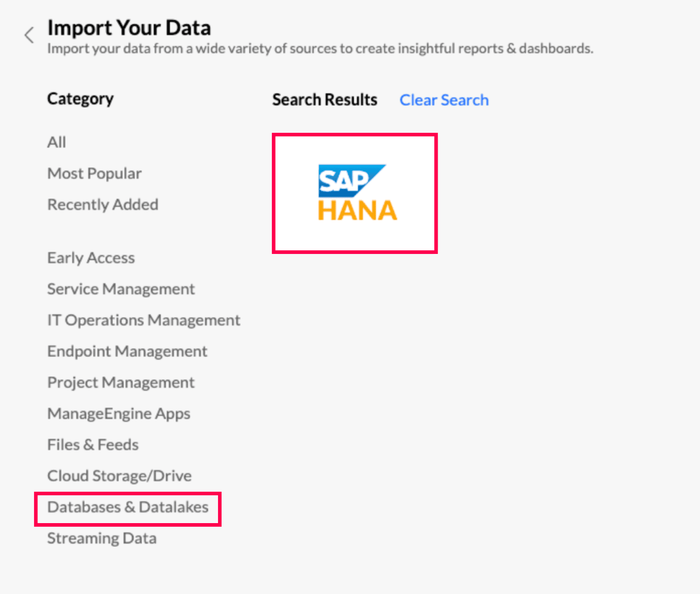The height and width of the screenshot is (594, 700).
Task: Open Files & Feeds category
Action: 93,445
